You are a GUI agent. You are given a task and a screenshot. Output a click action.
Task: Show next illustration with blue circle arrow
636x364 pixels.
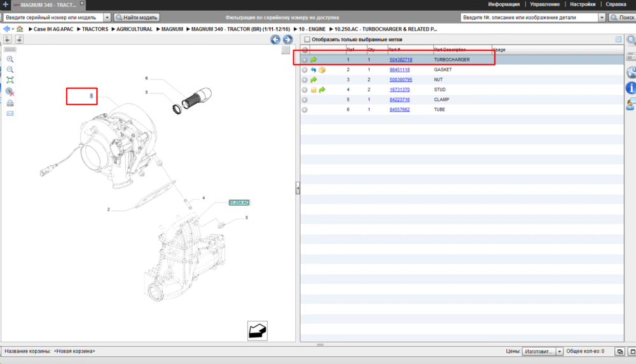pos(287,39)
